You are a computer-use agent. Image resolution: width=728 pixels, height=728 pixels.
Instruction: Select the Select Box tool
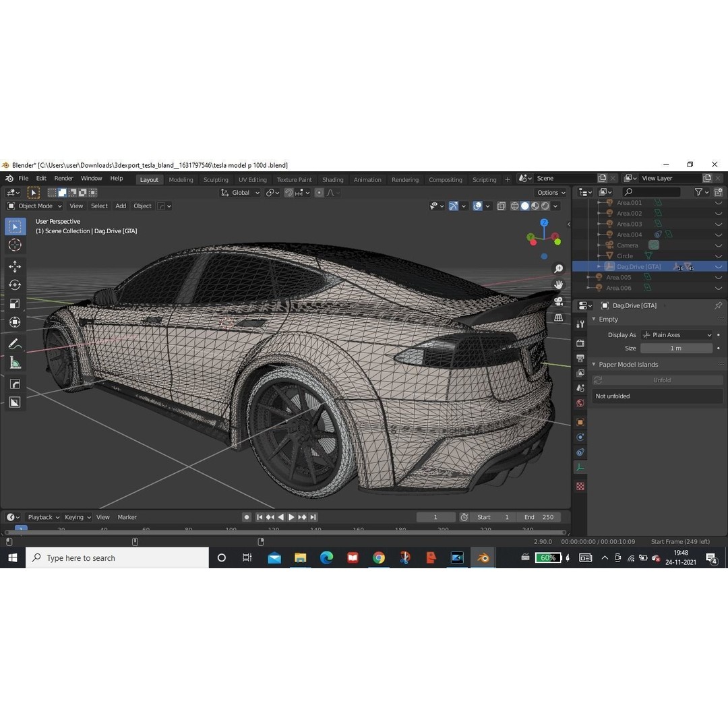pos(15,226)
